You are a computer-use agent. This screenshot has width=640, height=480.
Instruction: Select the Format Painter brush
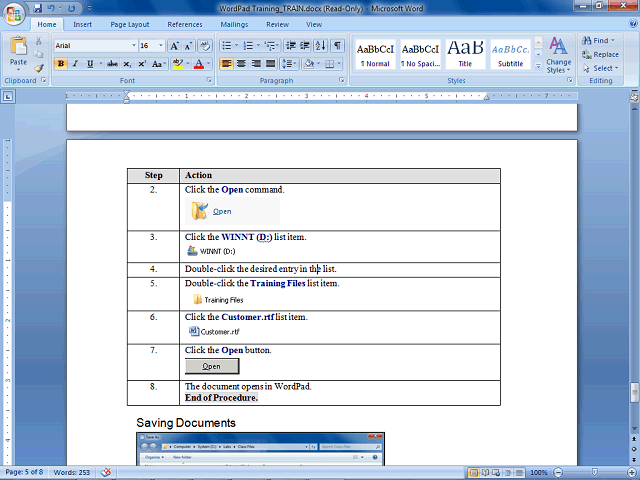[x=38, y=68]
